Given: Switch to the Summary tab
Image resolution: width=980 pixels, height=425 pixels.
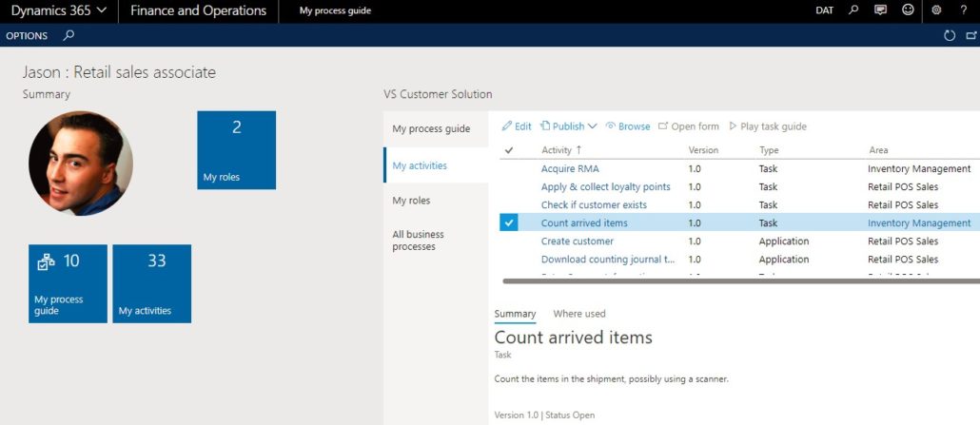Looking at the screenshot, I should (x=515, y=314).
